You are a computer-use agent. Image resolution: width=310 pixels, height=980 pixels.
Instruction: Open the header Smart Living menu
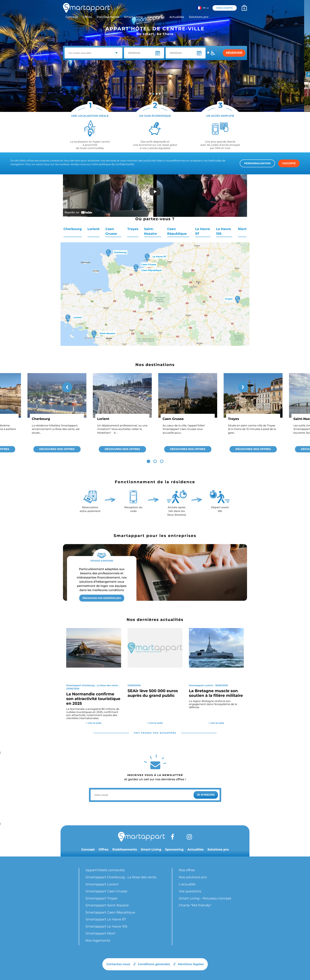(133, 17)
